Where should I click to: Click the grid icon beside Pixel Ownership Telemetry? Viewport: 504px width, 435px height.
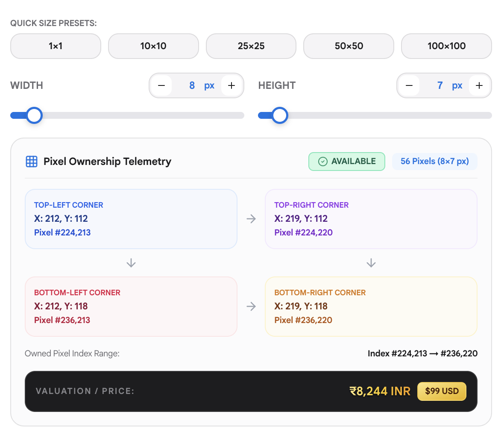pos(32,162)
